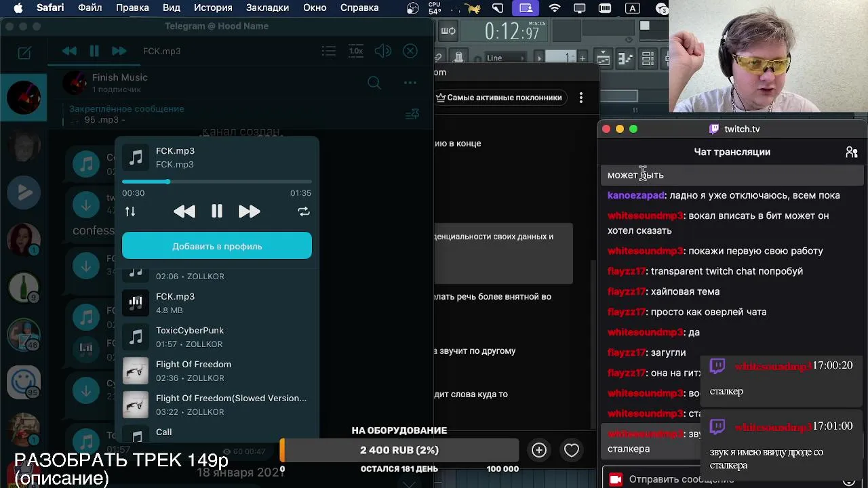Image resolution: width=868 pixels, height=488 pixels.
Task: Open the Apple menu
Action: point(18,7)
